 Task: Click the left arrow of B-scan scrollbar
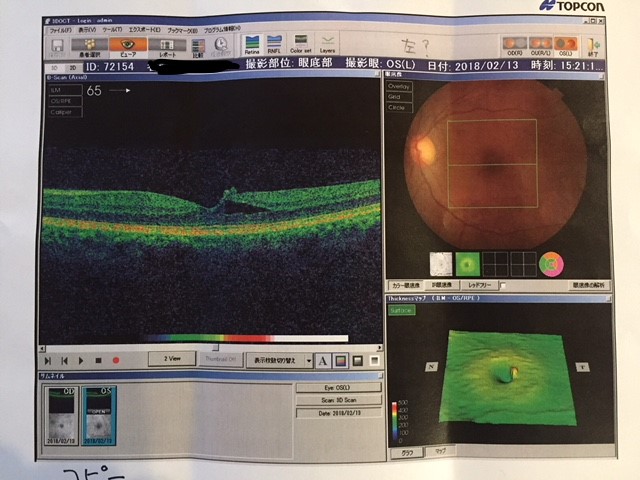tap(42, 349)
